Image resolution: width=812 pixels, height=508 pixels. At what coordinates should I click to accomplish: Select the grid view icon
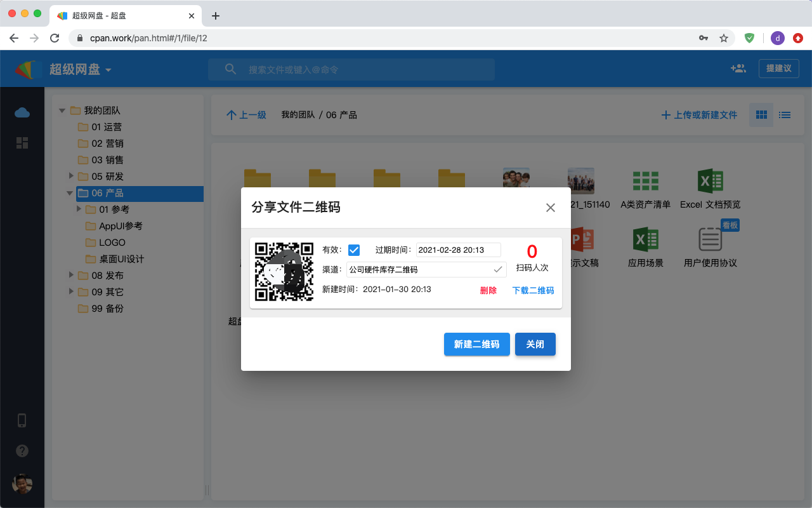[761, 115]
